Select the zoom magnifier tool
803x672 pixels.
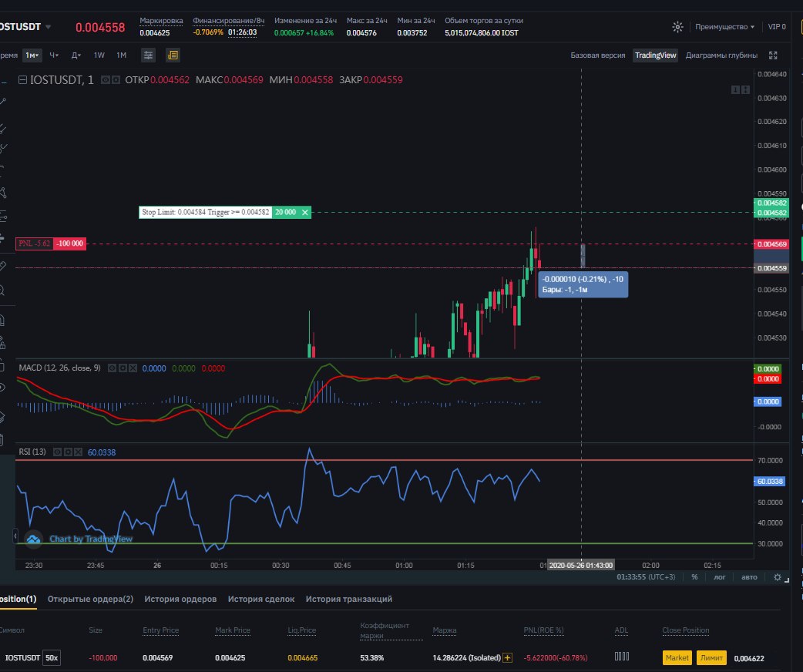pos(2,291)
